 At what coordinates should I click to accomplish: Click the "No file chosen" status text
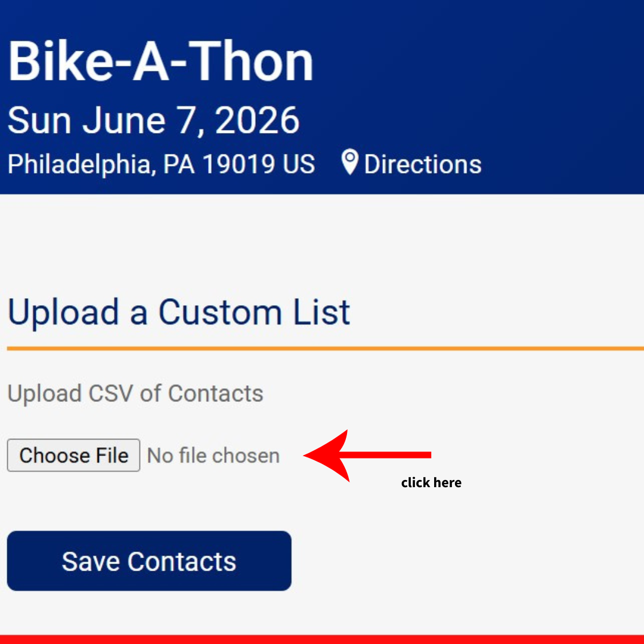coord(213,456)
